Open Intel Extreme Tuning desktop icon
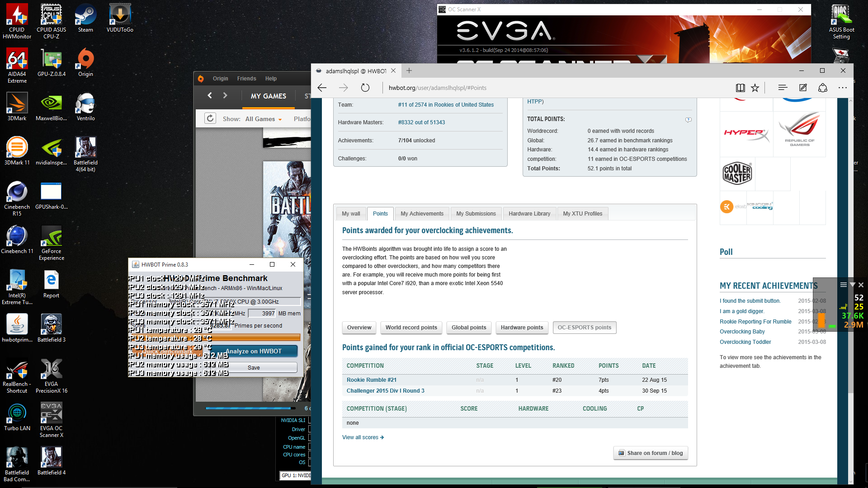Screen dimensions: 868x488 pyautogui.click(x=17, y=287)
